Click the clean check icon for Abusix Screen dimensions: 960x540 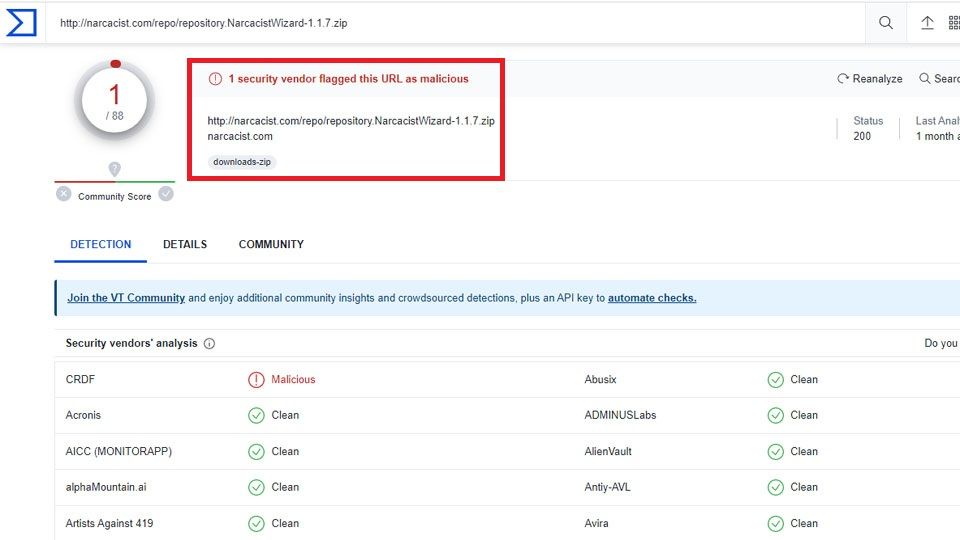point(775,380)
